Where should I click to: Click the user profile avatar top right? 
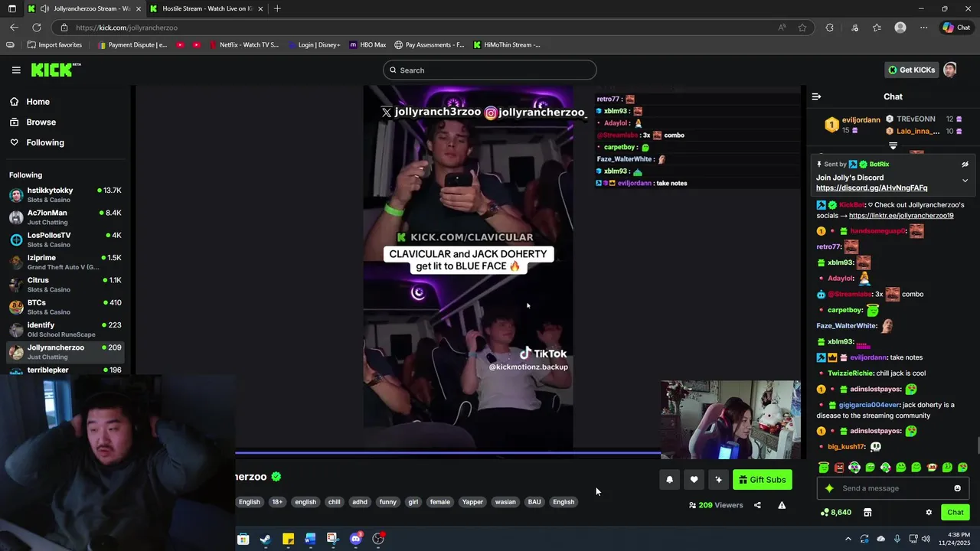click(950, 70)
